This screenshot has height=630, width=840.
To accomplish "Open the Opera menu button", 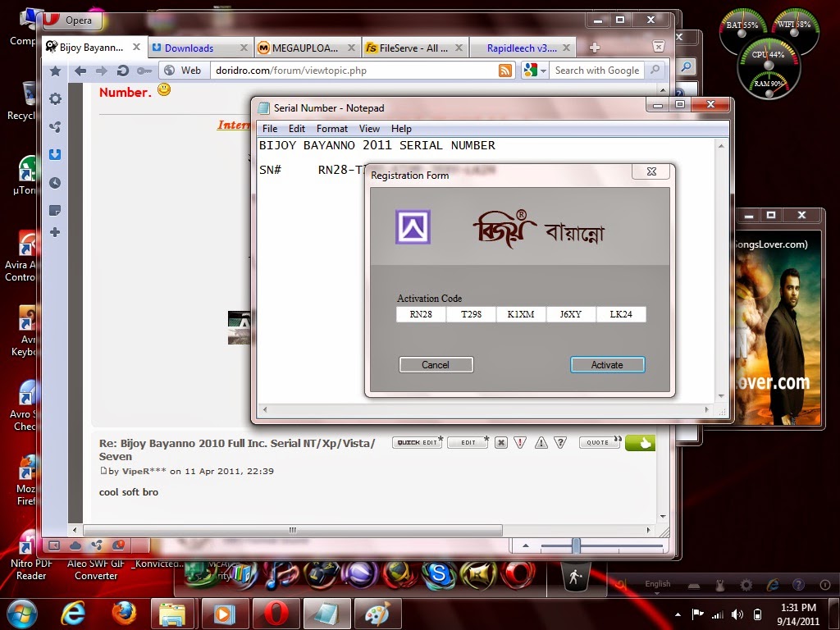I will (72, 21).
